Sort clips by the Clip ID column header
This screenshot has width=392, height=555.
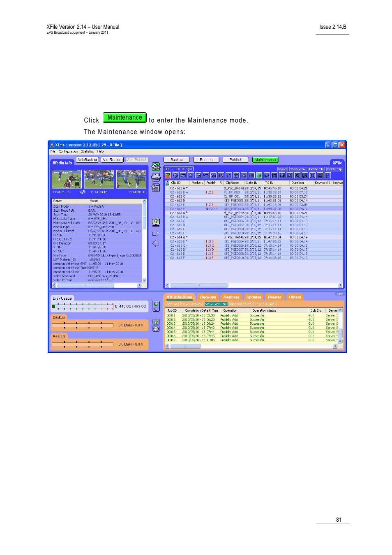pyautogui.click(x=176, y=183)
